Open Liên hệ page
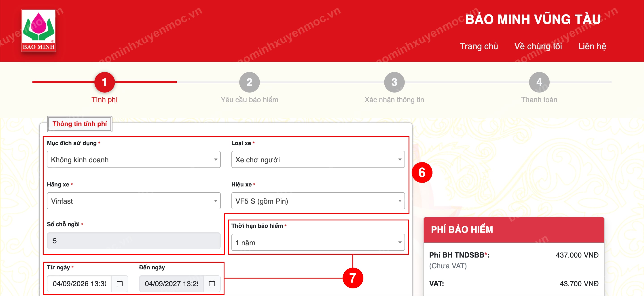This screenshot has height=296, width=644. point(592,46)
